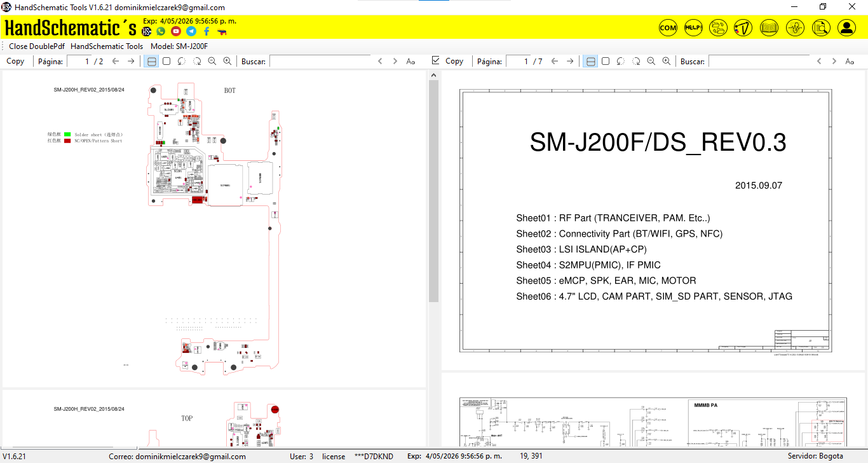Click Model: SM-J200F menu item
This screenshot has width=868, height=463.
[179, 46]
